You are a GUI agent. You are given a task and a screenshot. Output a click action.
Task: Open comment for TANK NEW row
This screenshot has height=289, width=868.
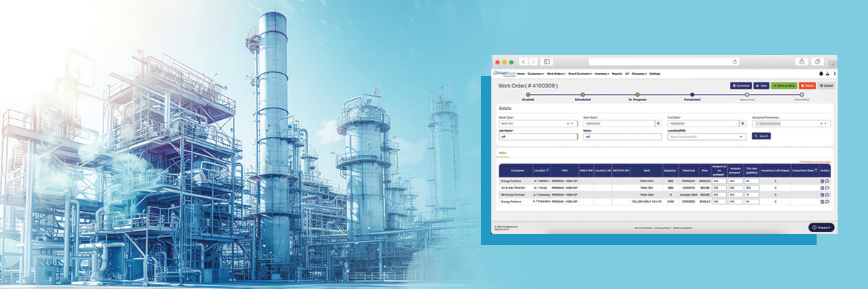827,181
